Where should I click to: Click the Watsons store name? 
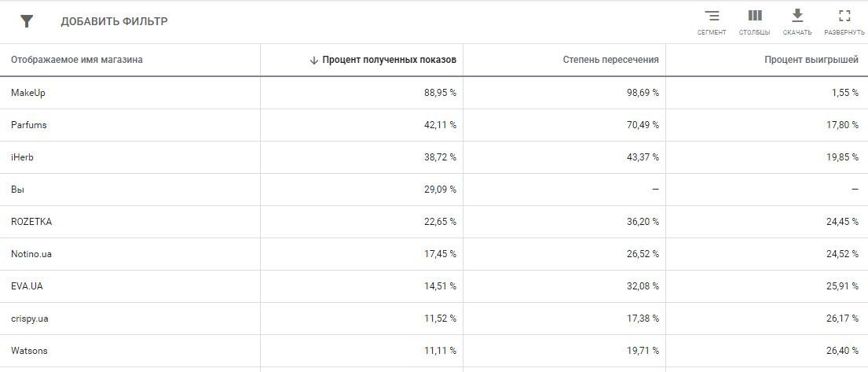click(x=29, y=351)
